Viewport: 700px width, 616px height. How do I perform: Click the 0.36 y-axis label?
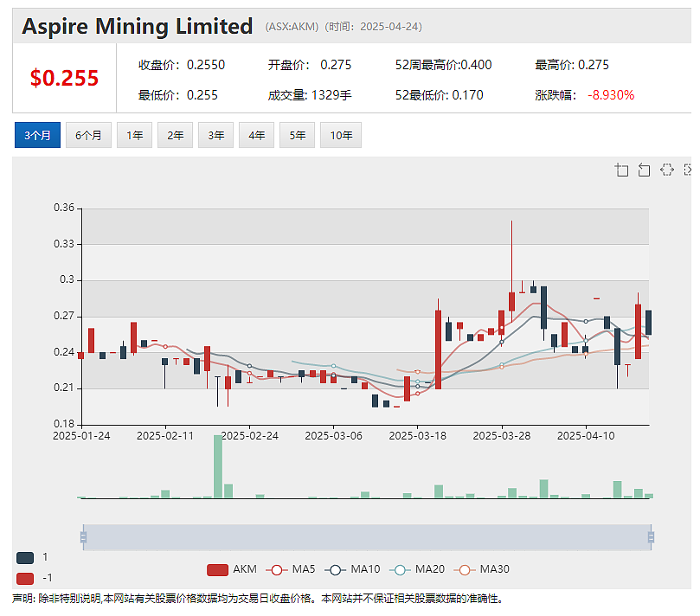point(64,208)
